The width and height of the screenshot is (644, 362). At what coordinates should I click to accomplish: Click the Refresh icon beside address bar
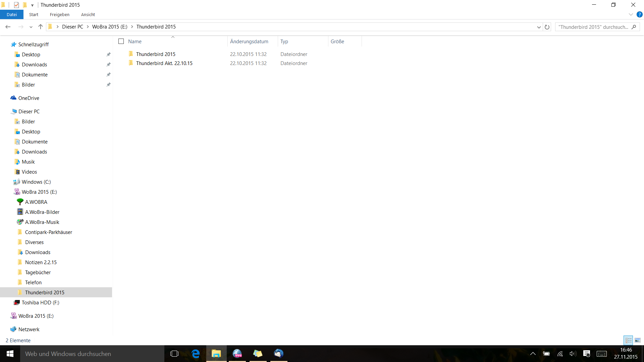click(547, 27)
